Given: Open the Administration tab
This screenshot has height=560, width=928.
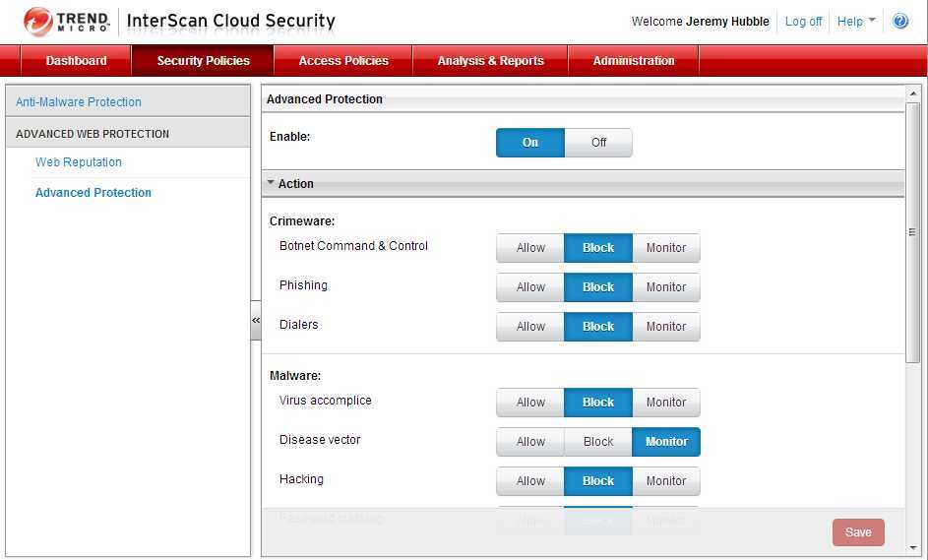Looking at the screenshot, I should point(634,60).
